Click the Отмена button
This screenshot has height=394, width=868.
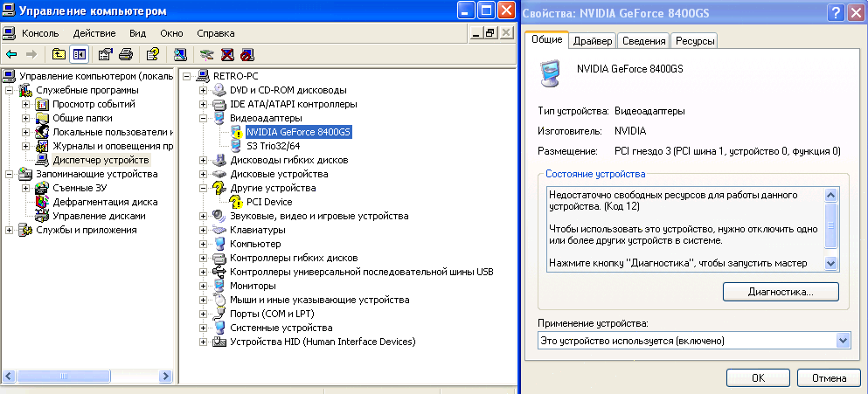829,378
